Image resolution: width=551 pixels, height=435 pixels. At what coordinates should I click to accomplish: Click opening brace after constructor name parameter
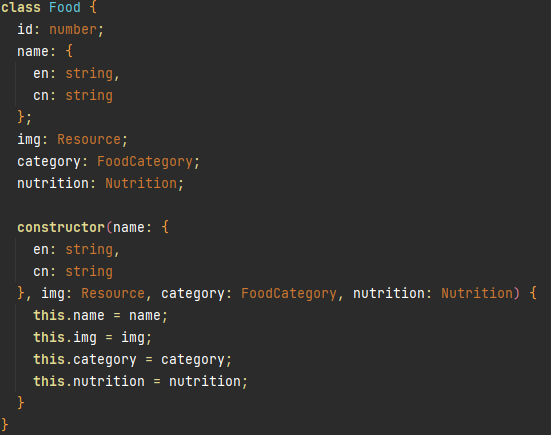tap(165, 227)
